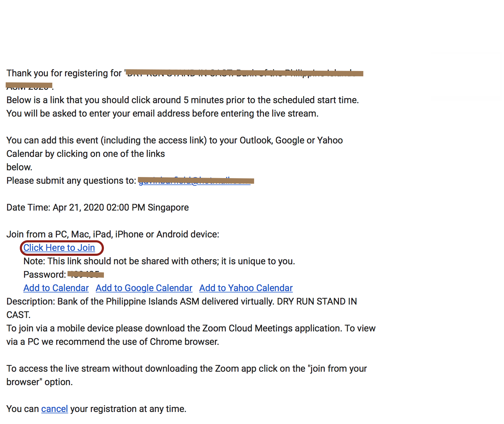Click "Thank you for registering for" text
The image size is (504, 424).
64,73
